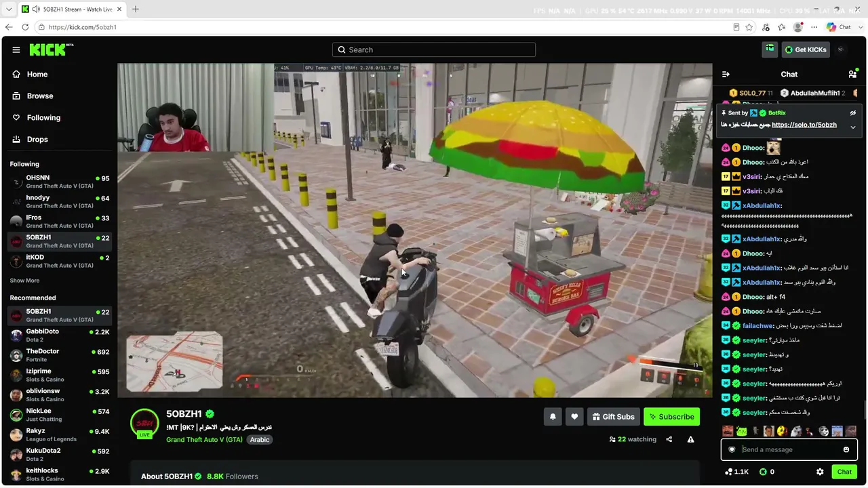
Task: Click the Get KICKs button
Action: pos(805,49)
